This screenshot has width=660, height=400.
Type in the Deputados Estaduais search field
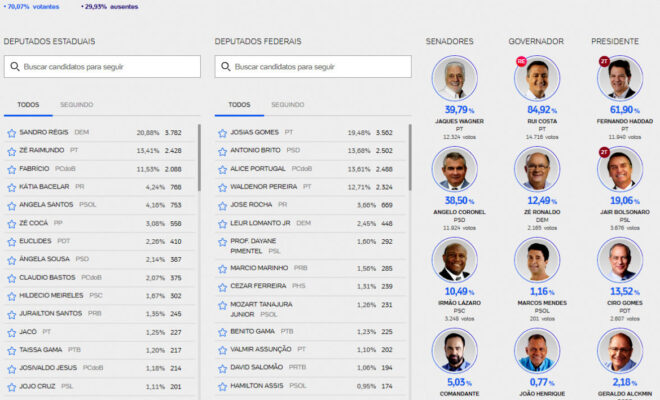coord(110,67)
